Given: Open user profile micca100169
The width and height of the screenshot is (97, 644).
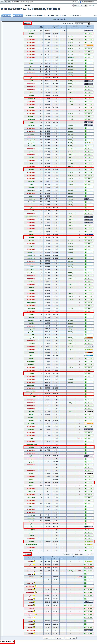Looking at the screenshot, I should pyautogui.click(x=31, y=518).
